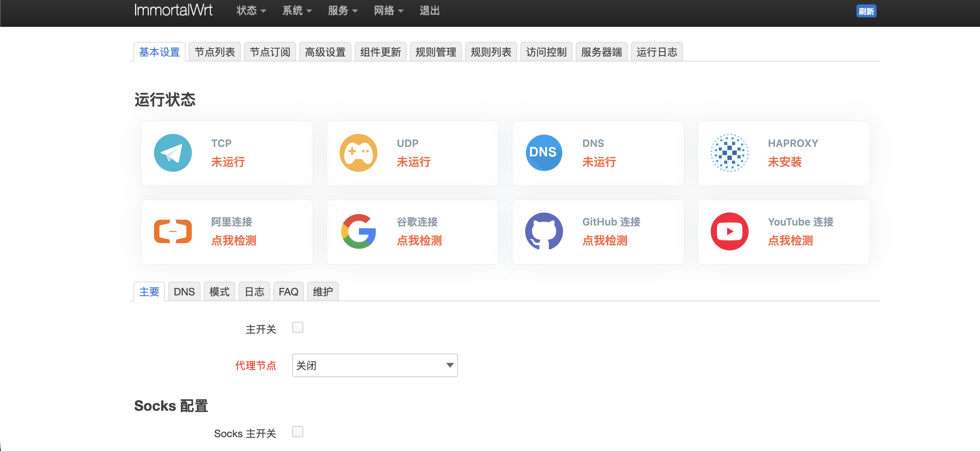This screenshot has height=451, width=980.
Task: Toggle the Socks 主开关 checkbox
Action: (298, 432)
